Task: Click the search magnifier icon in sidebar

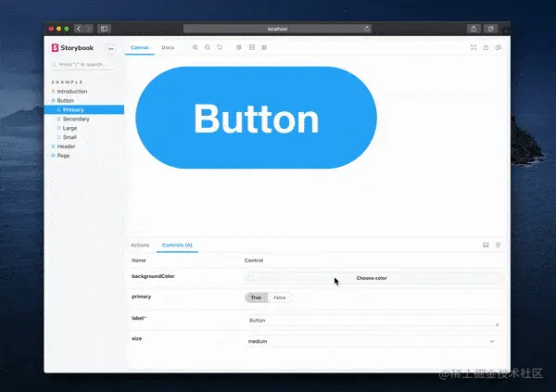Action: [x=54, y=64]
